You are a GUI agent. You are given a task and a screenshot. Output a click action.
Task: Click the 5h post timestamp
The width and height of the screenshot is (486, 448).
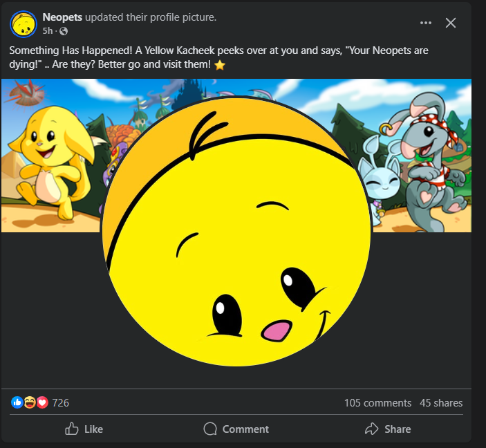(x=47, y=31)
